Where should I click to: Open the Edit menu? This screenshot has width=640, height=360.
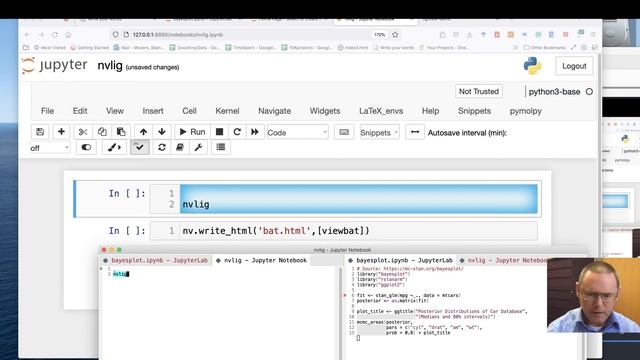pyautogui.click(x=80, y=111)
